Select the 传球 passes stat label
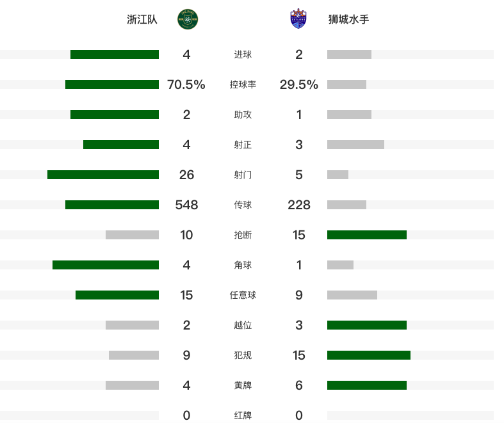 [243, 205]
